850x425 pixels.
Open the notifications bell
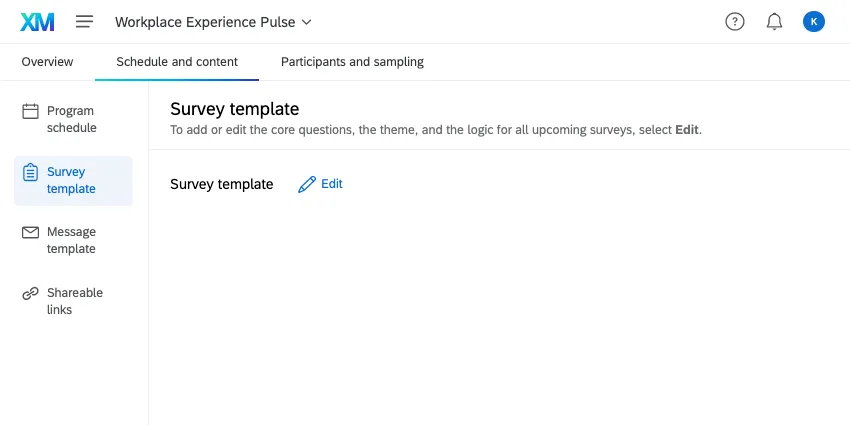point(774,22)
